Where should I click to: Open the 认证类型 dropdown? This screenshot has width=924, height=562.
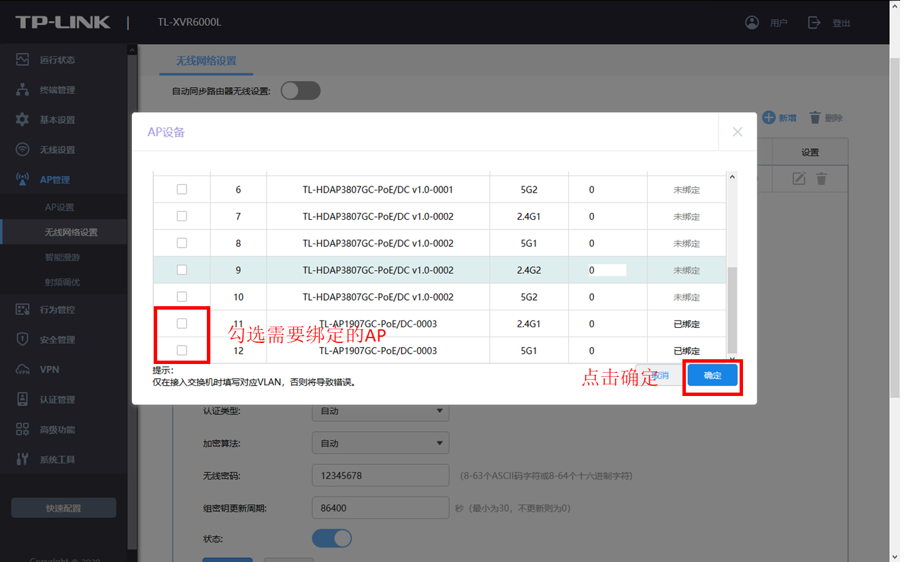[380, 411]
